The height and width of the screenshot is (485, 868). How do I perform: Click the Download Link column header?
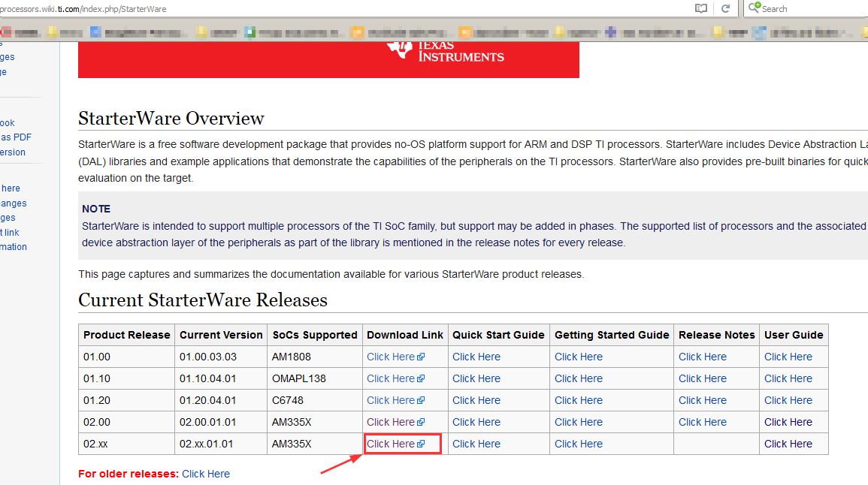coord(404,335)
